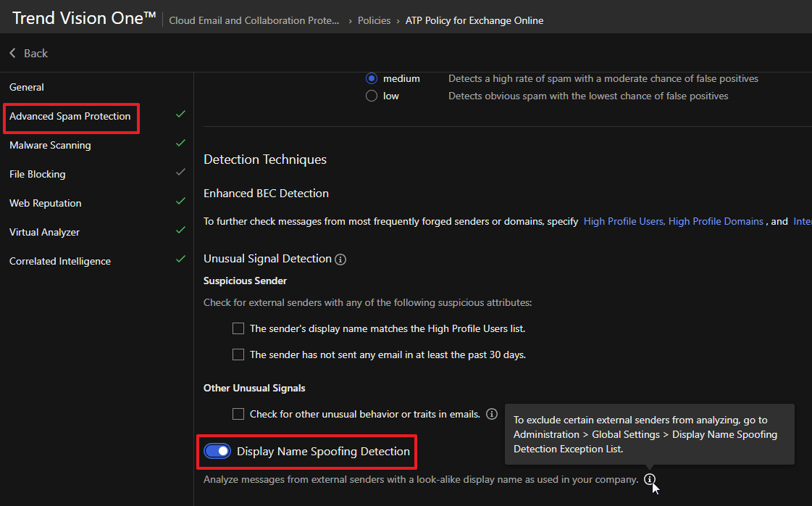Click the Back arrow icon
Viewport: 812px width, 506px height.
(12, 54)
